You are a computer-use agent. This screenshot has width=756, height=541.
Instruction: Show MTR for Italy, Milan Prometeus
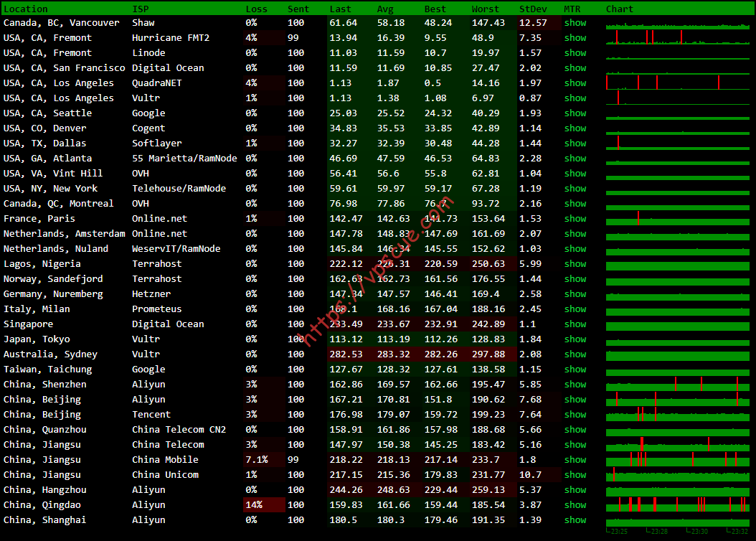(575, 309)
